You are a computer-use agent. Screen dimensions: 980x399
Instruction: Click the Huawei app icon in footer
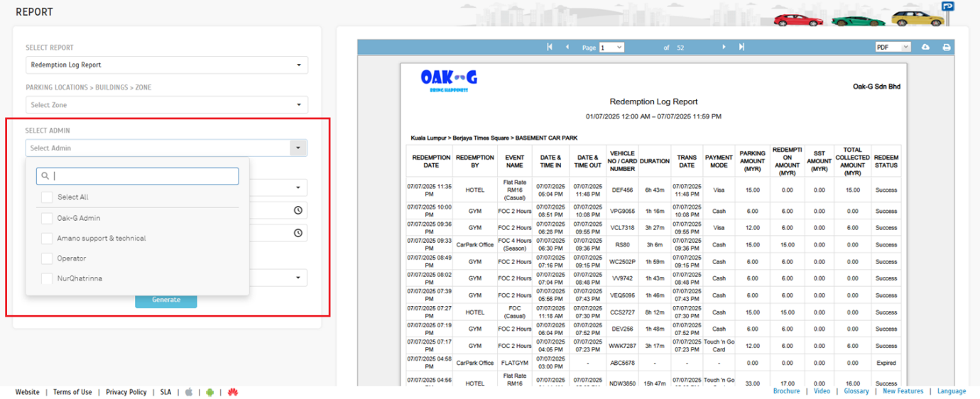pos(232,392)
